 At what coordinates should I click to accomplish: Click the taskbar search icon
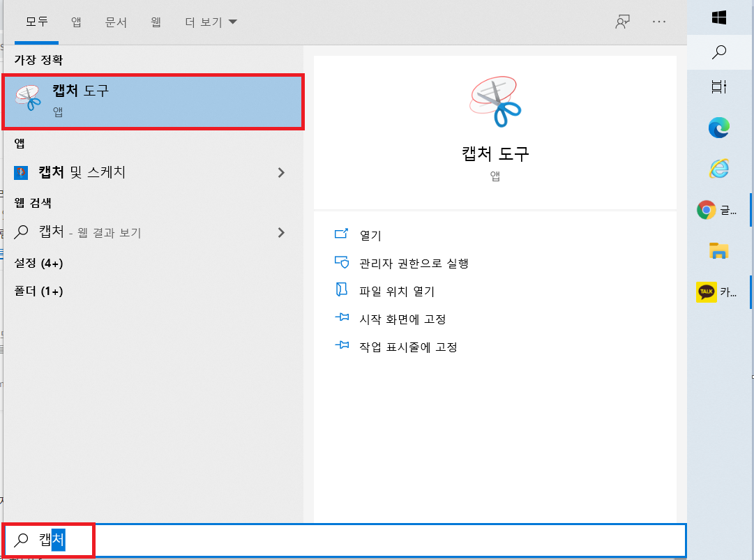point(719,52)
